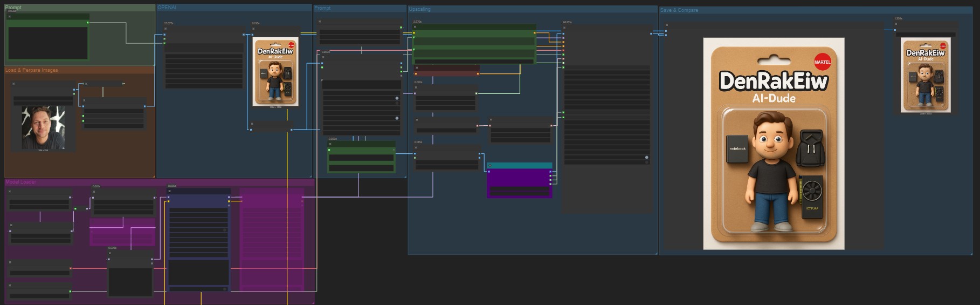The height and width of the screenshot is (305, 980).
Task: Toggle the lower switch in the 0.652s Prompt node
Action: pyautogui.click(x=397, y=118)
